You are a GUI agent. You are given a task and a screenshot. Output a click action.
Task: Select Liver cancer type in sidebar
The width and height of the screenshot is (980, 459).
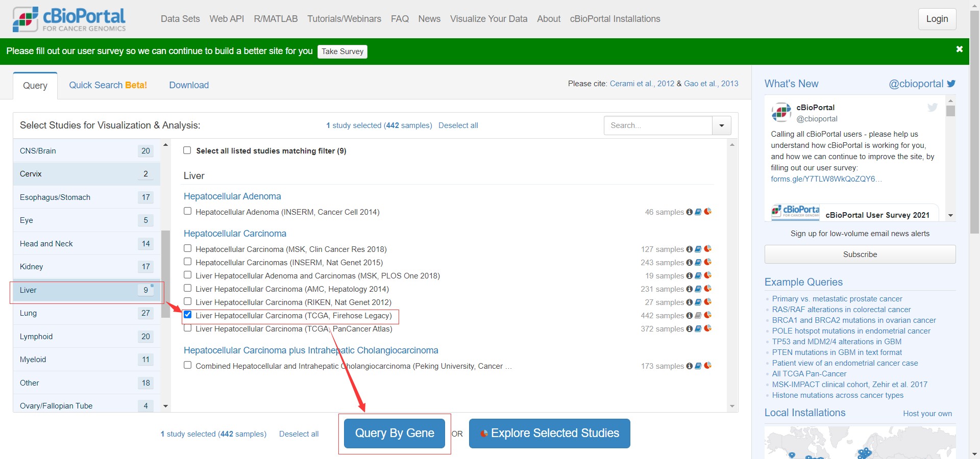(x=87, y=290)
